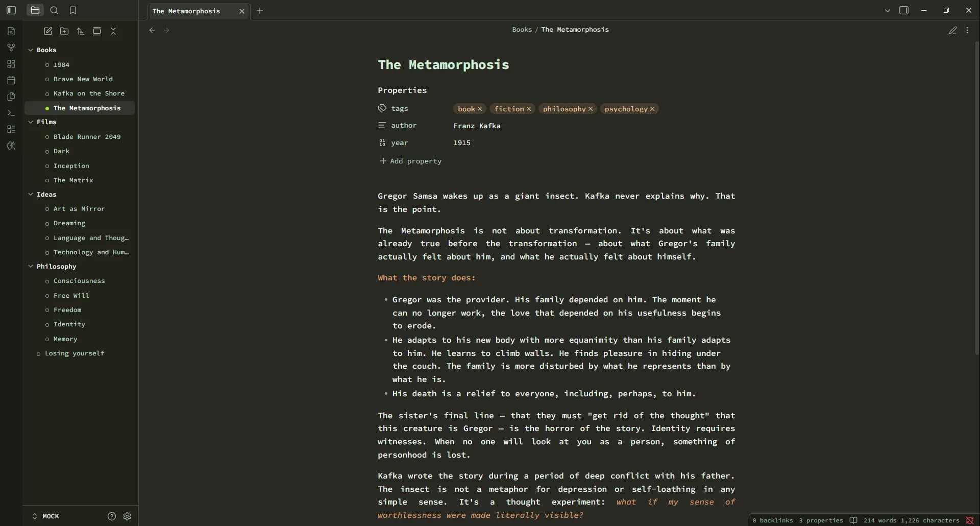
Task: Edit the author value Franz Kafka
Action: 477,126
